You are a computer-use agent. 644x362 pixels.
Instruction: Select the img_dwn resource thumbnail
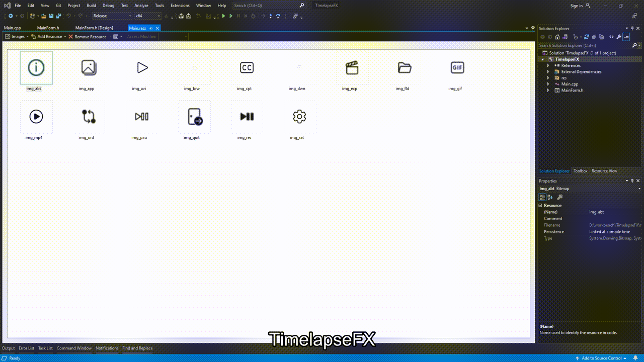(299, 67)
